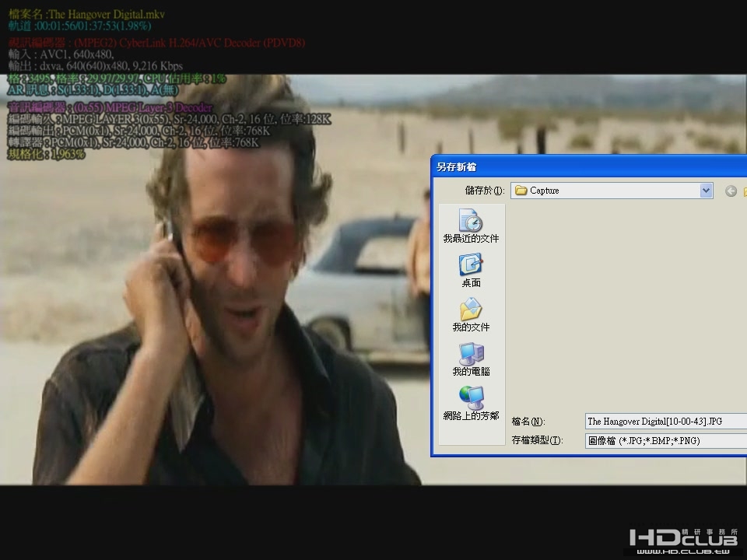The height and width of the screenshot is (560, 747).
Task: Click the 輸入 AVC1, 640x480 text
Action: click(61, 54)
